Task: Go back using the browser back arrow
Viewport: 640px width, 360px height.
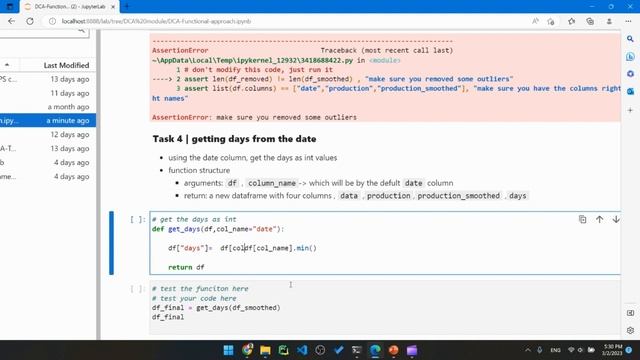Action: [x=11, y=21]
